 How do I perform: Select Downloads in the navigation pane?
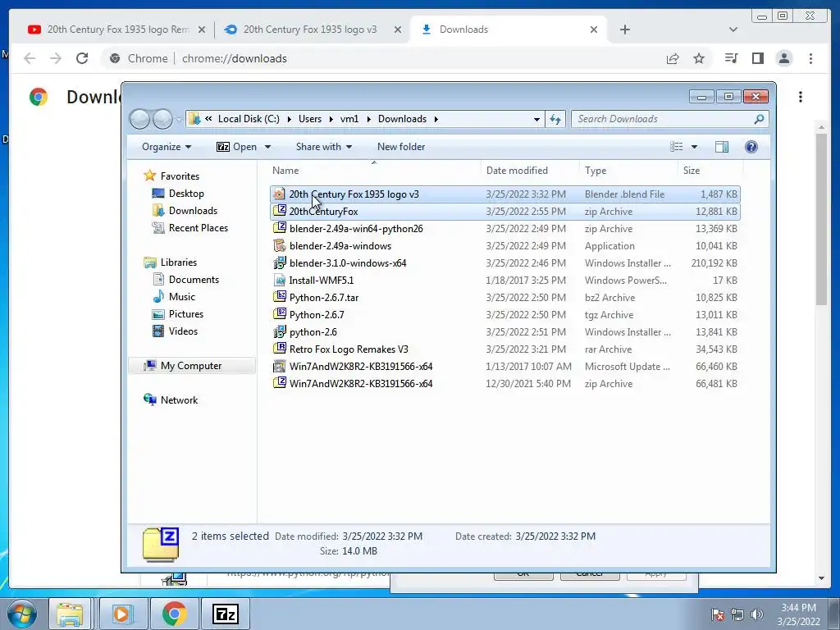pyautogui.click(x=193, y=211)
